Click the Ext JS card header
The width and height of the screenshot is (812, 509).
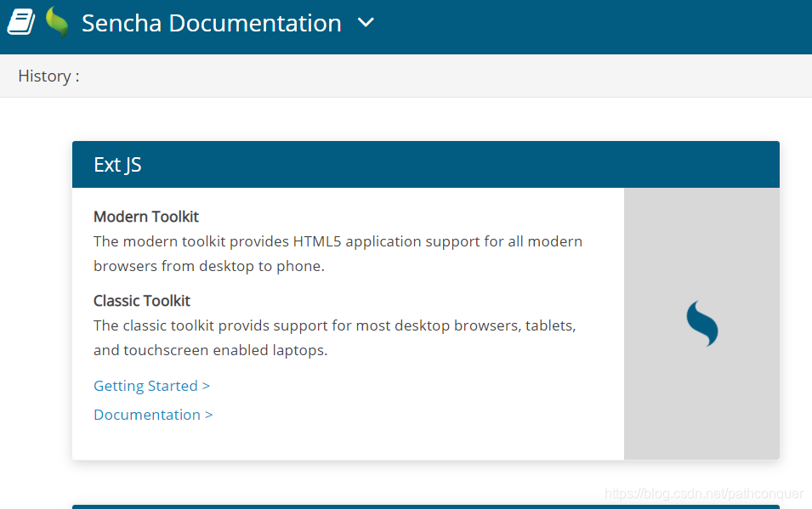pos(426,165)
